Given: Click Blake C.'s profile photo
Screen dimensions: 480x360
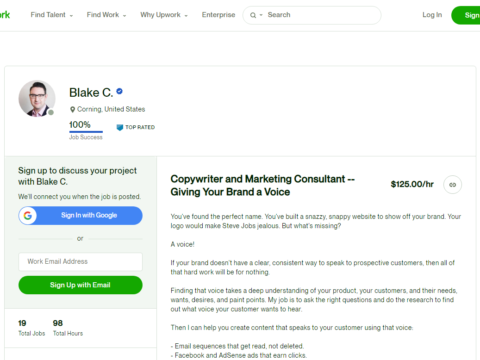Looking at the screenshot, I should 37,98.
